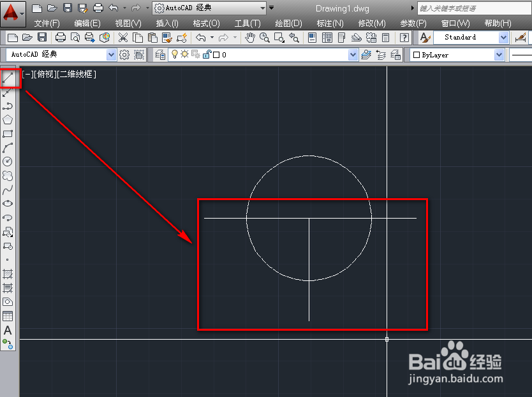Click the Zoom Realtime icon
The image size is (532, 397).
[265, 38]
